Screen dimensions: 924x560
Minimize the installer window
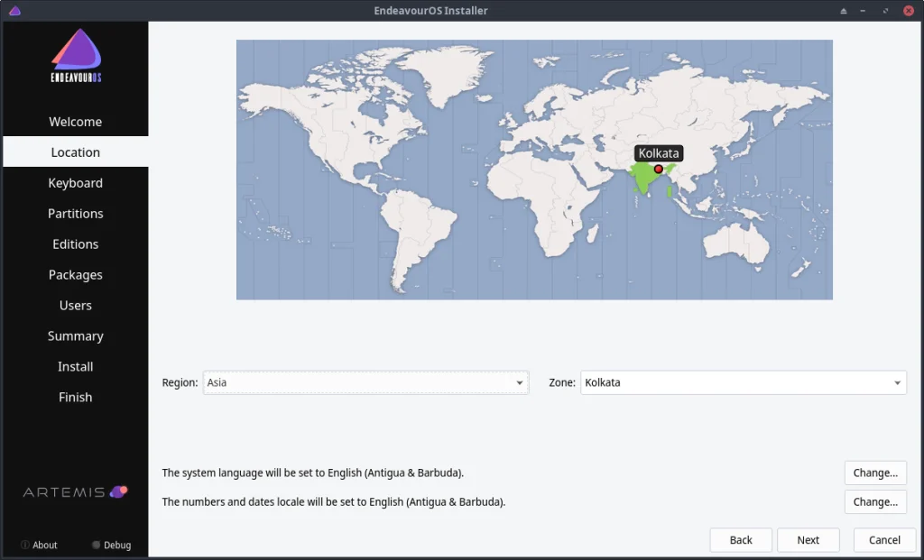(863, 11)
